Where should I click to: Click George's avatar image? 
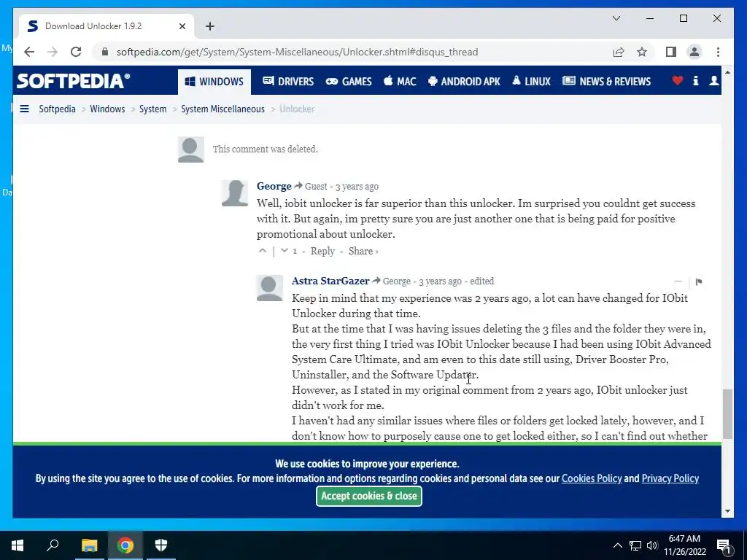point(235,193)
